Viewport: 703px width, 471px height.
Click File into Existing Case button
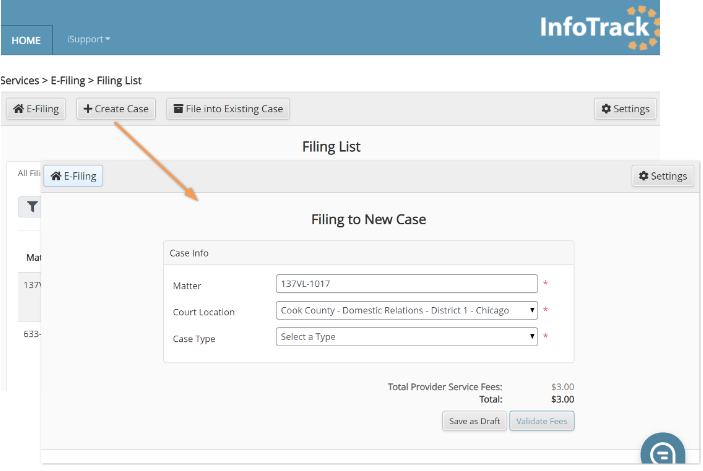(228, 109)
